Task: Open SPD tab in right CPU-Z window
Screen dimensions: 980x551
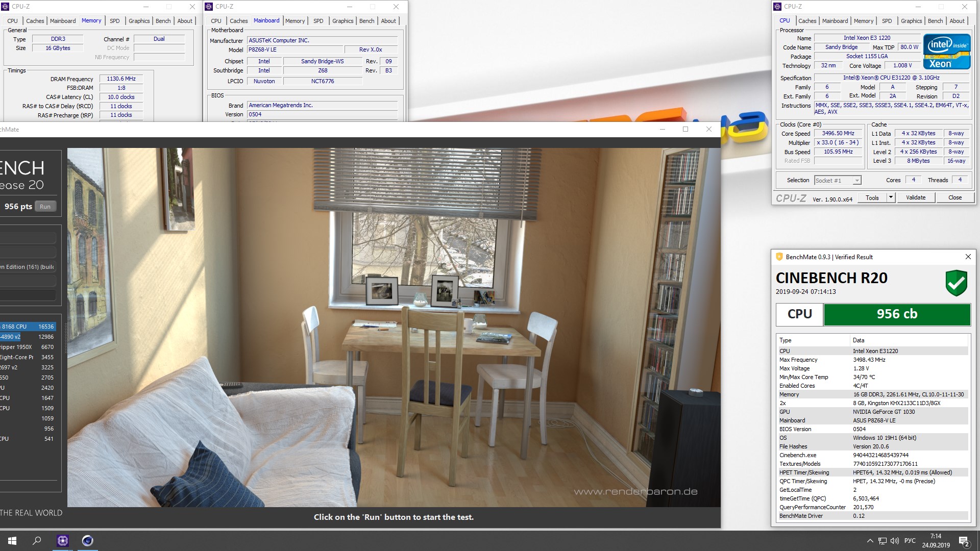Action: tap(887, 21)
